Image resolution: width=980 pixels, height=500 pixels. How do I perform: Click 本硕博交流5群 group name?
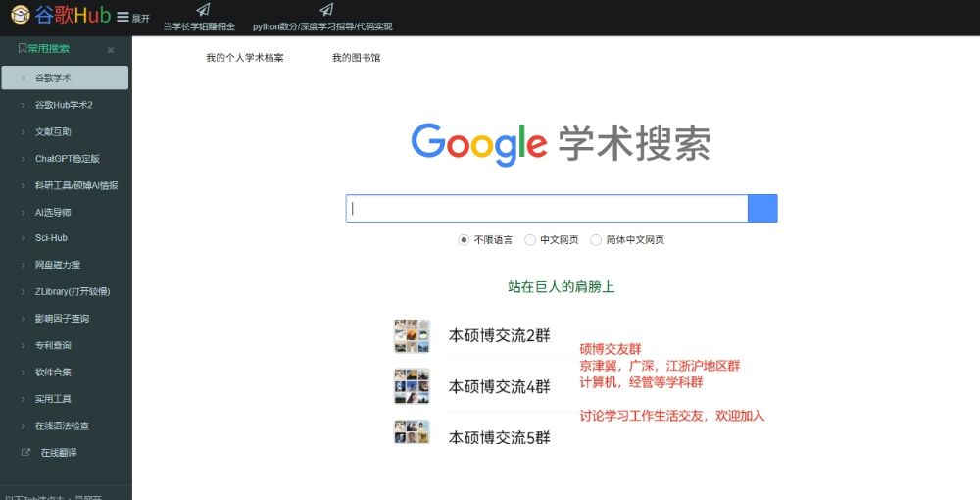coord(500,437)
